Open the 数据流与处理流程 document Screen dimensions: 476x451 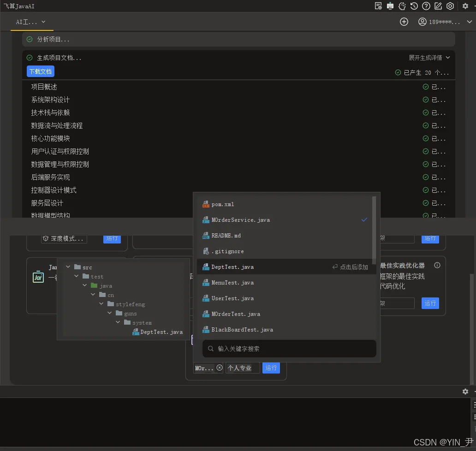(57, 125)
